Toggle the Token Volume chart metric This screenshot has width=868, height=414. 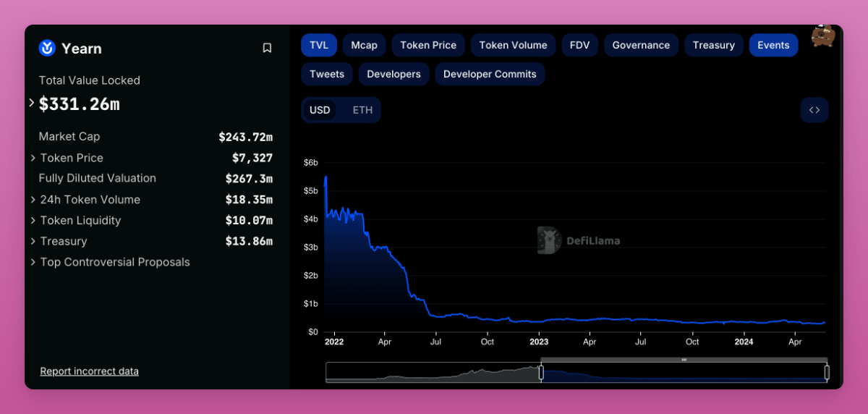point(514,45)
